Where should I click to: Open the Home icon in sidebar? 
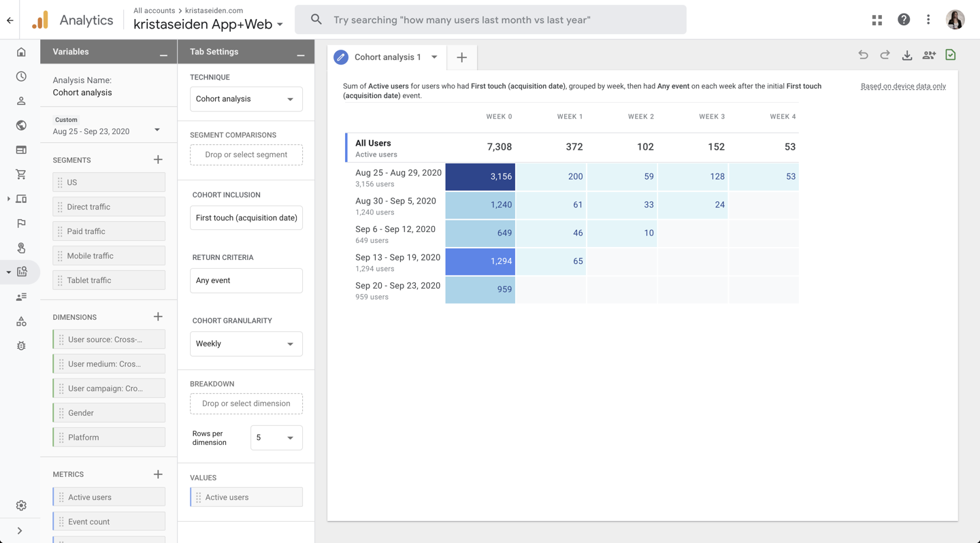pos(21,52)
